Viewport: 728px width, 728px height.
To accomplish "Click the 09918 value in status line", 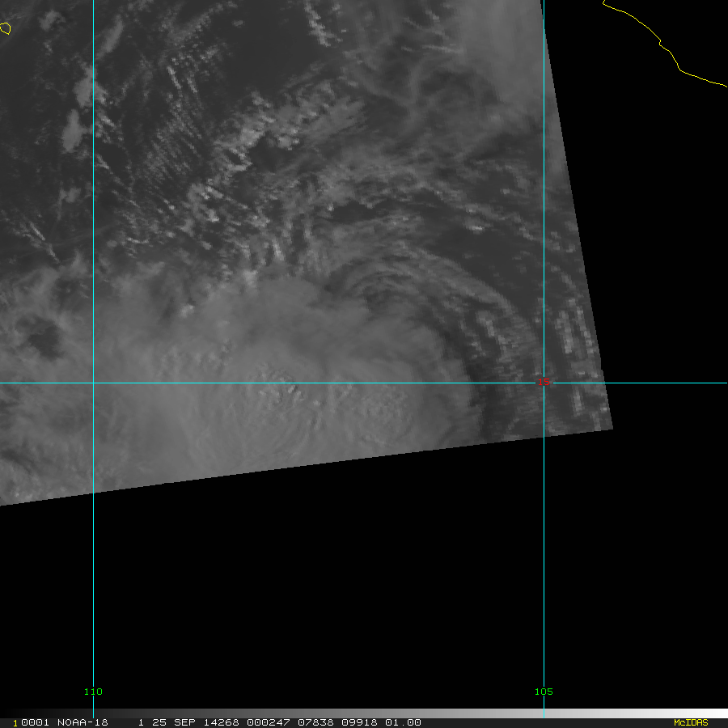I will pos(359,722).
